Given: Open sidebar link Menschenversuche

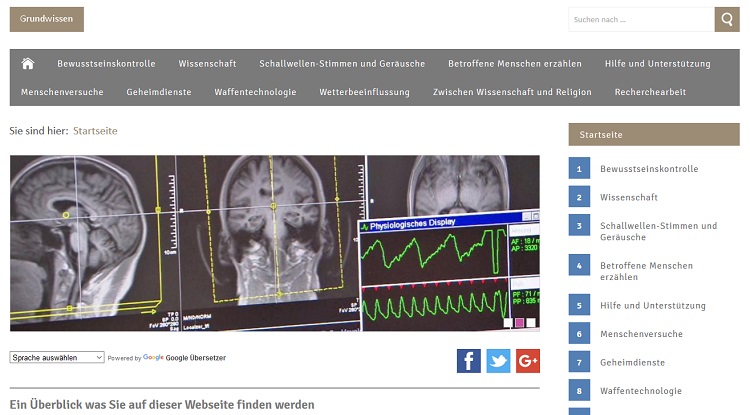Looking at the screenshot, I should point(641,334).
